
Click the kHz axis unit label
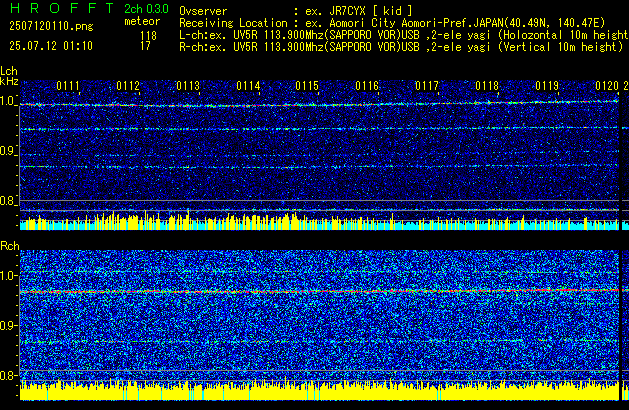[x=9, y=81]
